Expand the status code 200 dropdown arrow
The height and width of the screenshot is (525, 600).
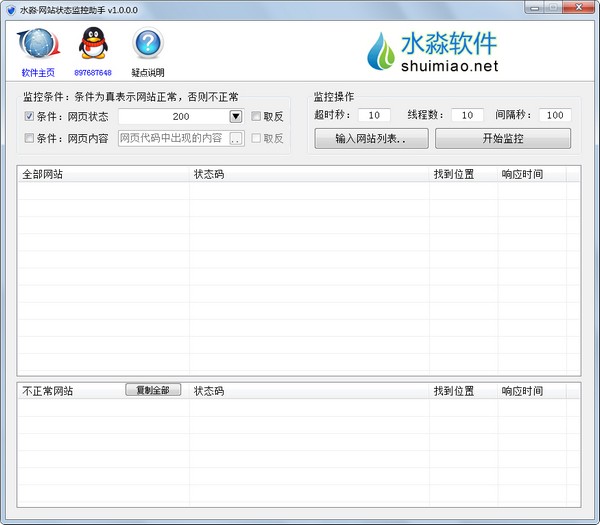click(236, 116)
